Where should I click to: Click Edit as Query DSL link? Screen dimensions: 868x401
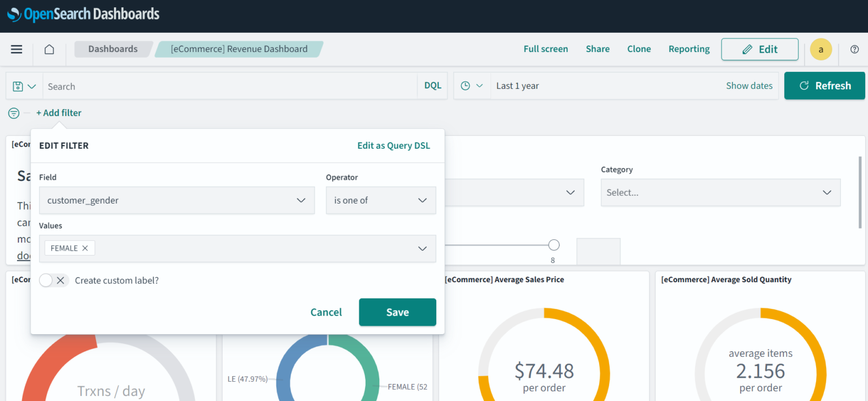pyautogui.click(x=393, y=145)
